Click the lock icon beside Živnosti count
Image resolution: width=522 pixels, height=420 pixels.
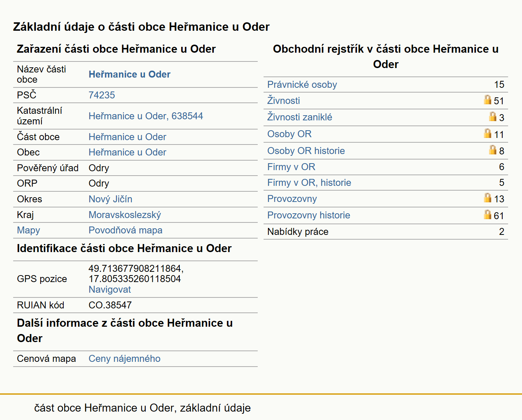[x=487, y=100]
